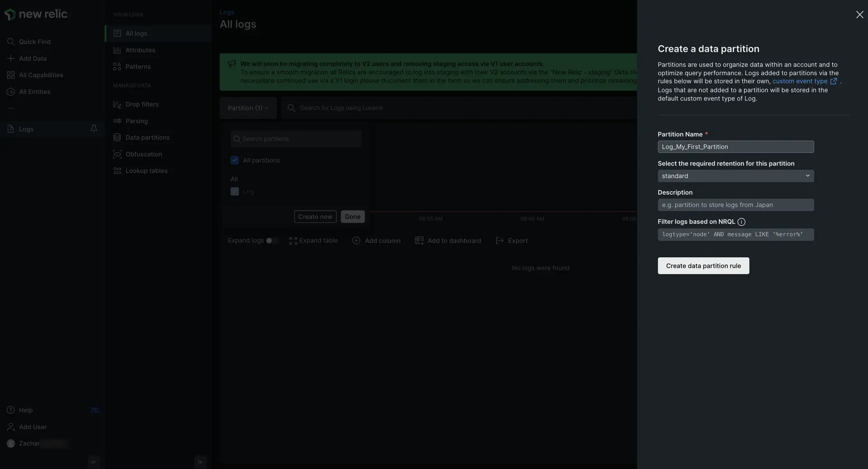
Task: Click Create data partition rule button
Action: click(x=703, y=266)
